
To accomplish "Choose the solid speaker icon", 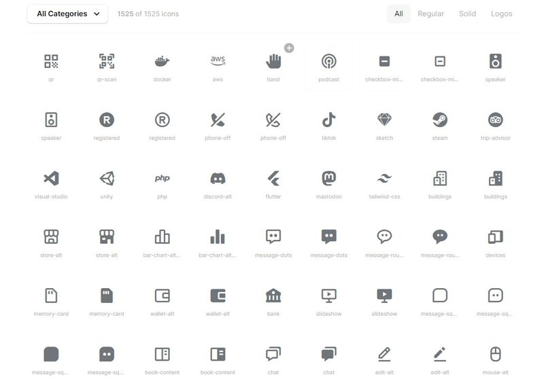I will 496,61.
